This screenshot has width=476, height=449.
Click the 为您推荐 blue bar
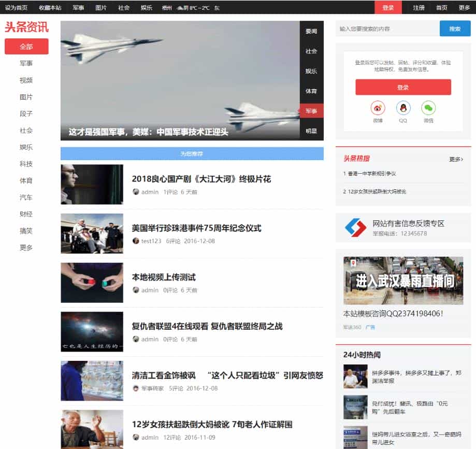click(x=192, y=153)
